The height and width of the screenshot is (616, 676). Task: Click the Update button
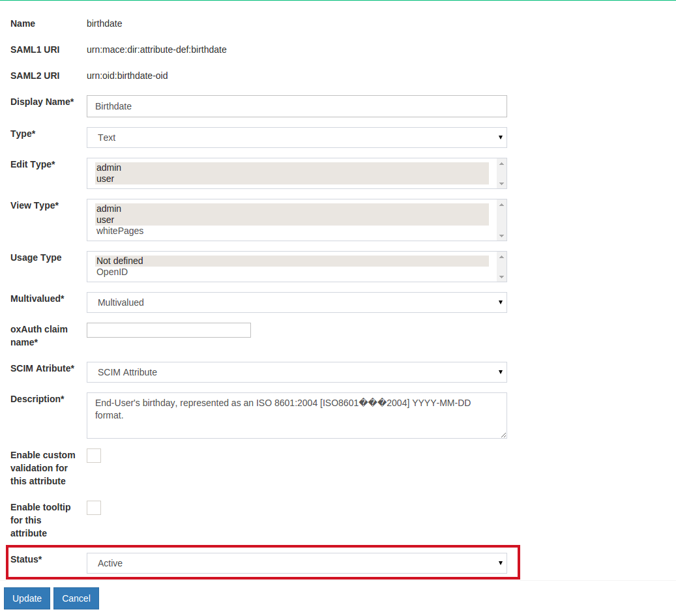pyautogui.click(x=27, y=598)
